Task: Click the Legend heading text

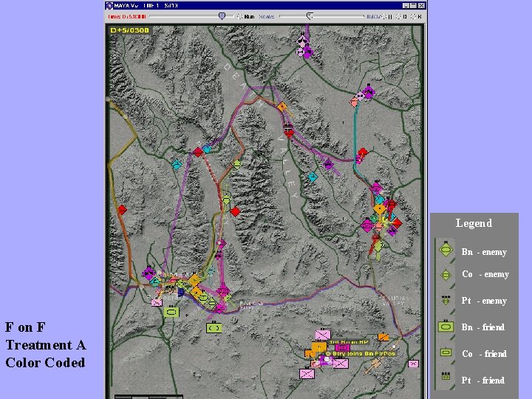Action: point(474,223)
